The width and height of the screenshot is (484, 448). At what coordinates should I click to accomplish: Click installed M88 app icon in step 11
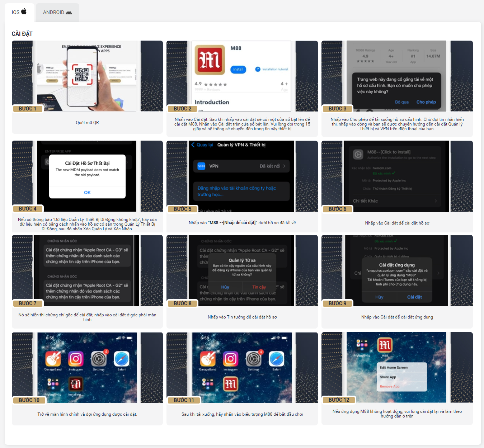pos(231,384)
